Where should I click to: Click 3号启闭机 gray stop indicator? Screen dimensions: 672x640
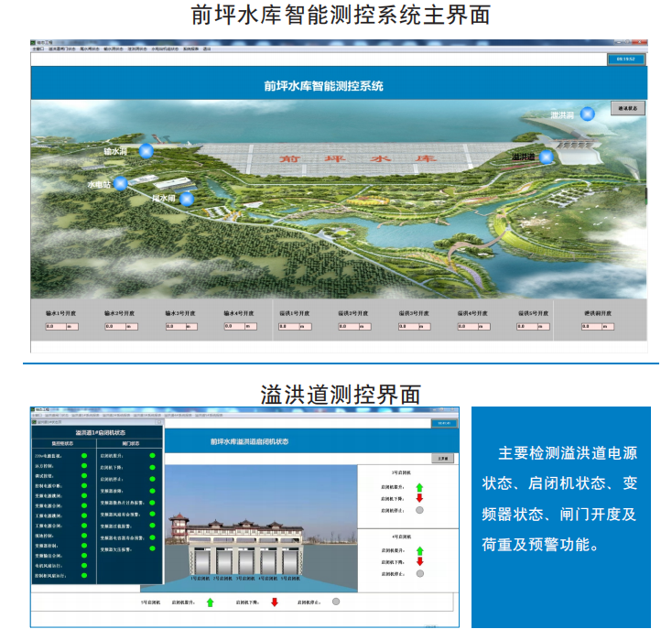click(419, 510)
